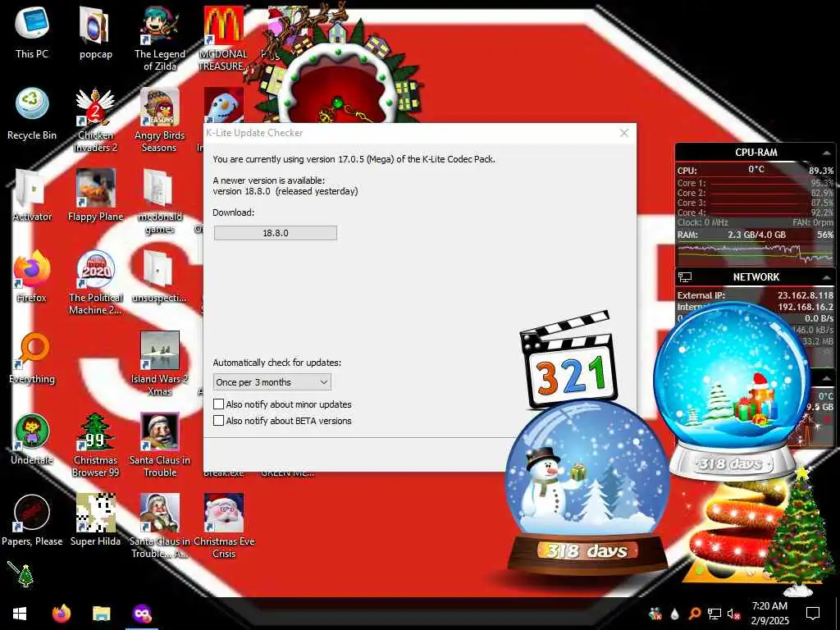Launch the Papers, Please shortcut
Image resolution: width=840 pixels, height=630 pixels.
tap(32, 521)
